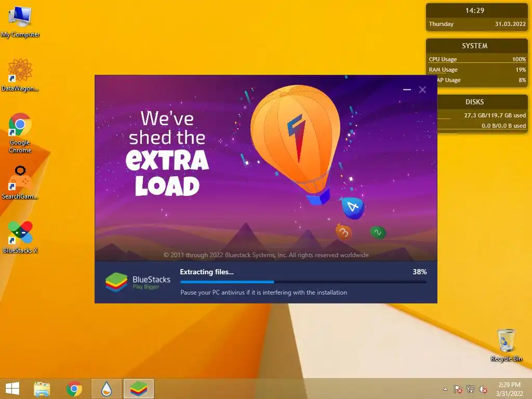This screenshot has height=399, width=532.
Task: Click the installer extraction progress bar
Action: point(303,282)
